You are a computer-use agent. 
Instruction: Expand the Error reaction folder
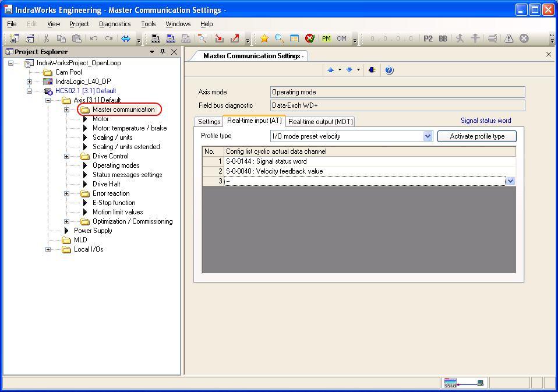click(66, 193)
